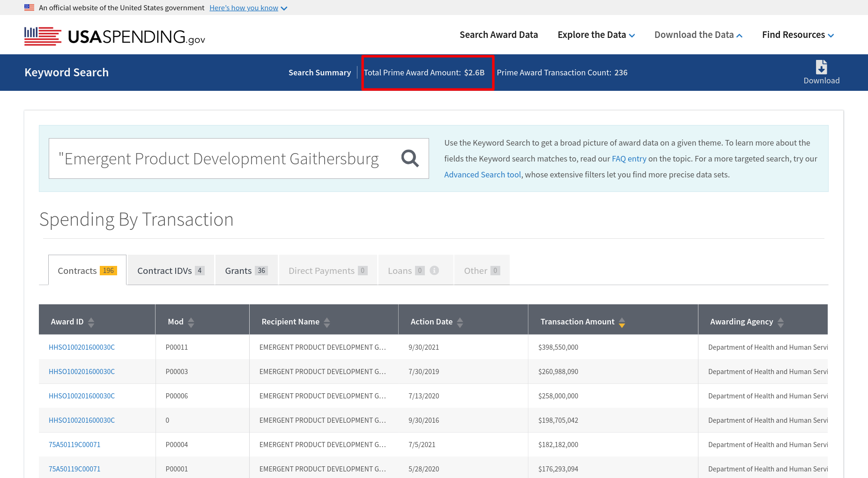Open award 75A50119C00071 with mod P00001
The image size is (868, 478).
[x=74, y=469]
